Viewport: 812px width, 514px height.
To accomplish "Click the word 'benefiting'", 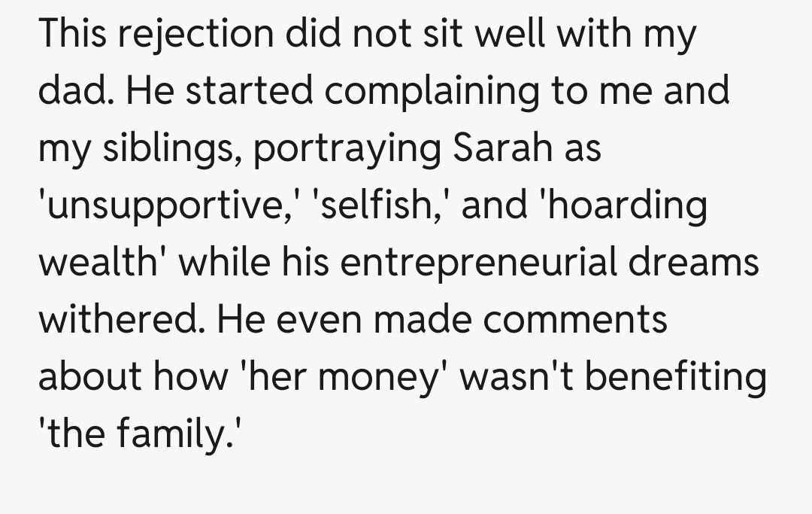I will coord(676,376).
